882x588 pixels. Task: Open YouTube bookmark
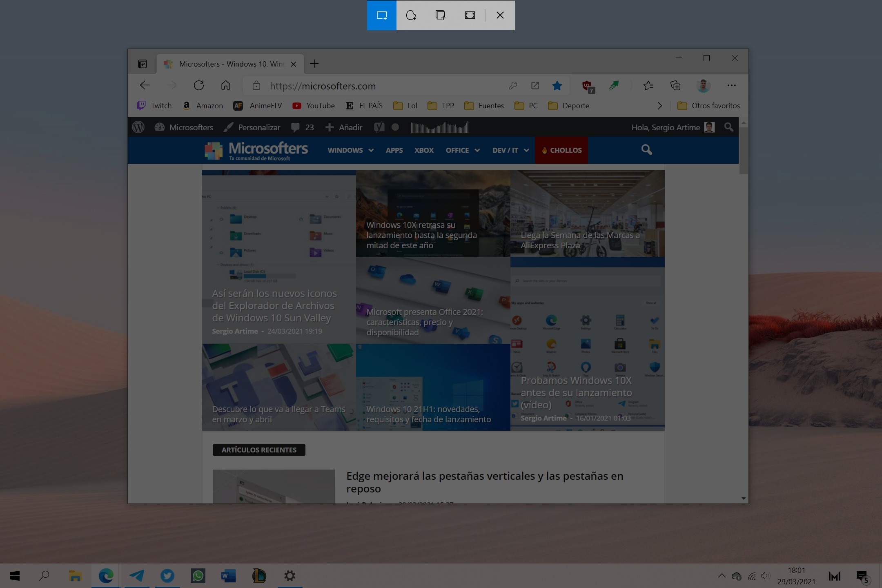coord(314,106)
